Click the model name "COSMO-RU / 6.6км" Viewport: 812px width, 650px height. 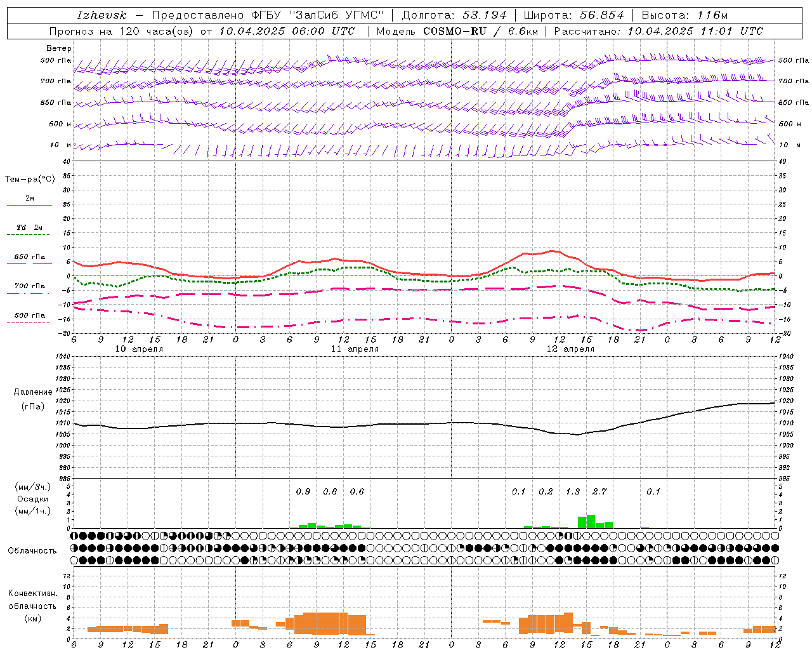click(480, 31)
